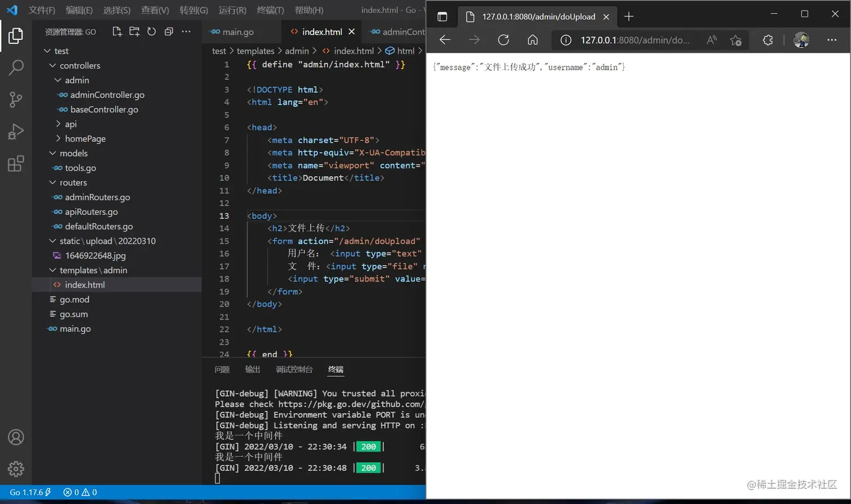Open tools.go in explorer
Screen dimensions: 851x504
tap(117, 168)
